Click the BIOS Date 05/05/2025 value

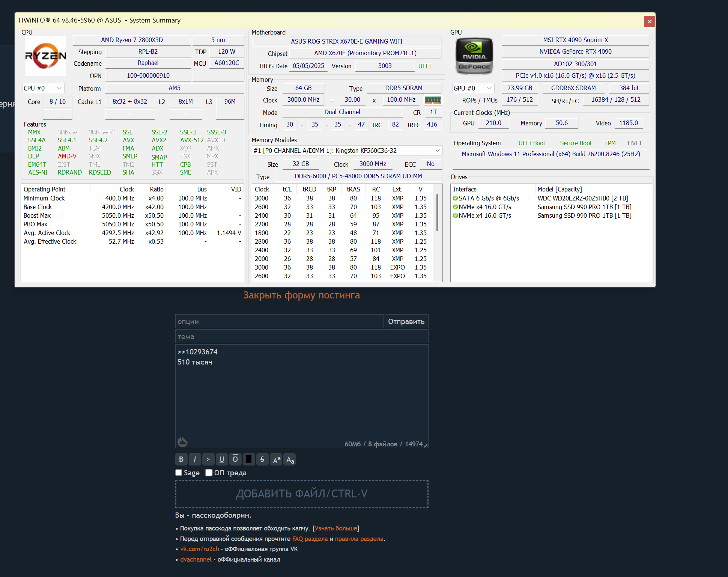coord(308,66)
